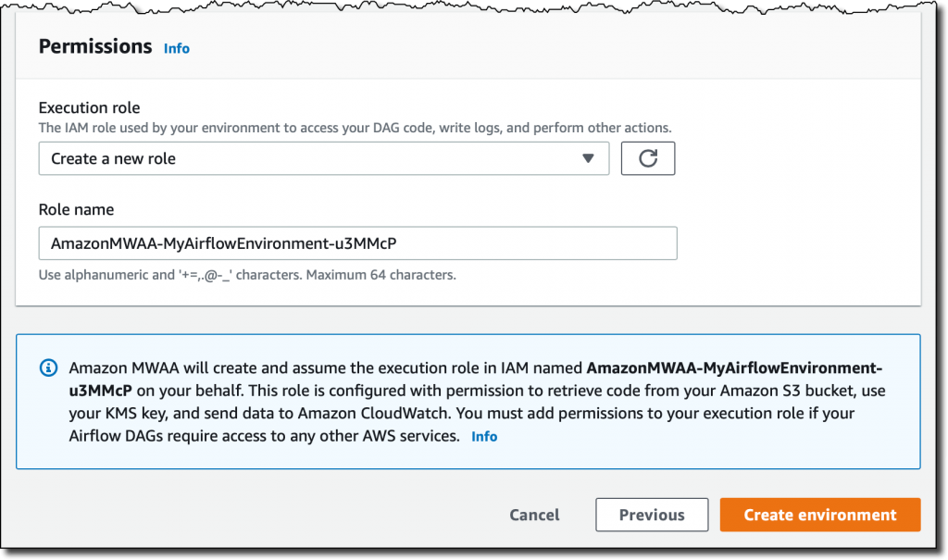Click the 'Execution role' field label
Screen dimensions: 948x560
coord(90,107)
